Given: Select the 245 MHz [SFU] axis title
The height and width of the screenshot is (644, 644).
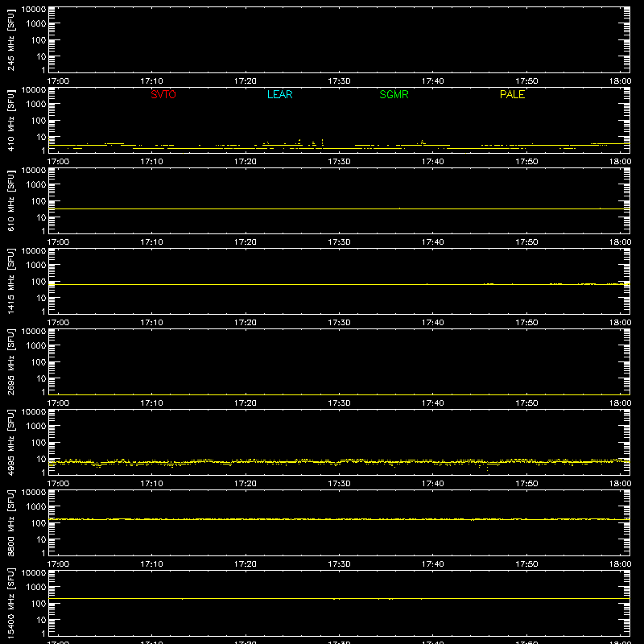Looking at the screenshot, I should click(x=11, y=39).
